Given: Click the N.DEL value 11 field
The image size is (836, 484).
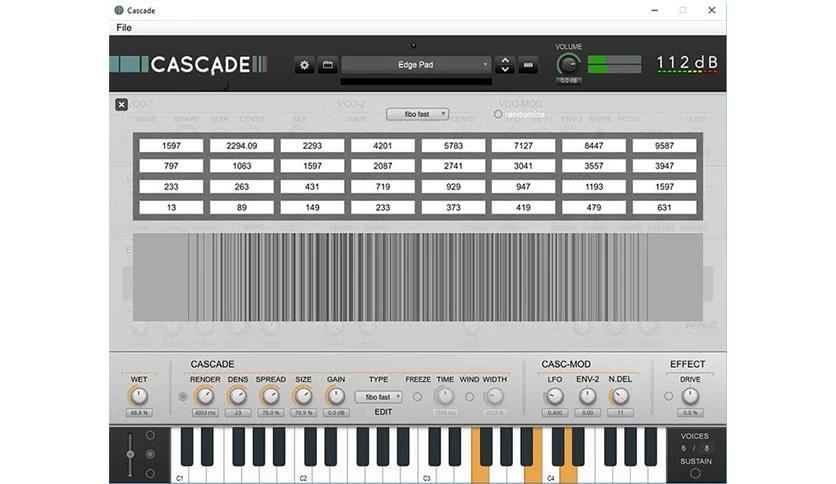Looking at the screenshot, I should click(620, 413).
